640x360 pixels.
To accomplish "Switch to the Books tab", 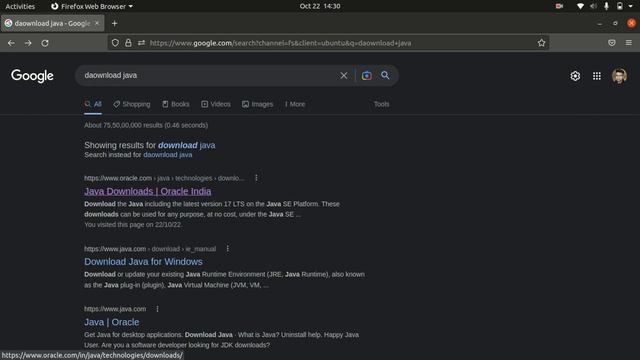I will pos(176,104).
